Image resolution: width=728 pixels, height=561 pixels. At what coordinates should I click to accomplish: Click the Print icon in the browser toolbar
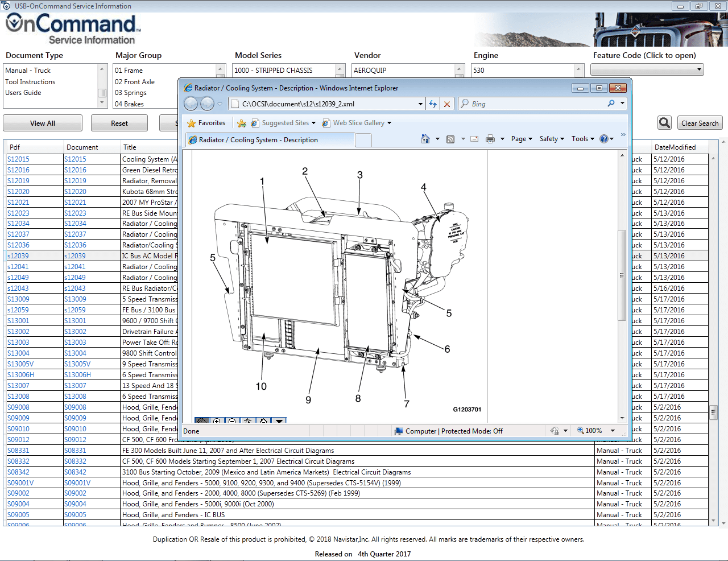490,139
